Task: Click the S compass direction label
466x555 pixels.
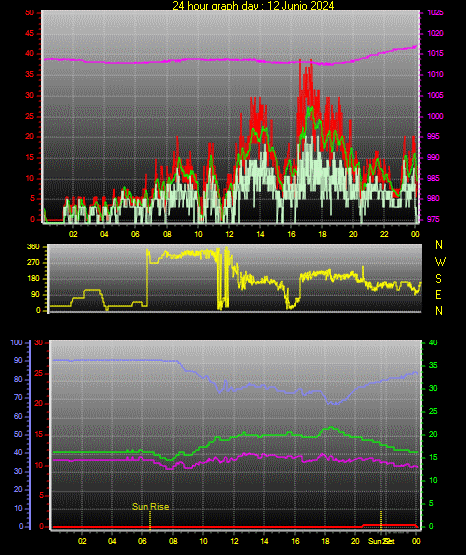Action: click(x=438, y=279)
